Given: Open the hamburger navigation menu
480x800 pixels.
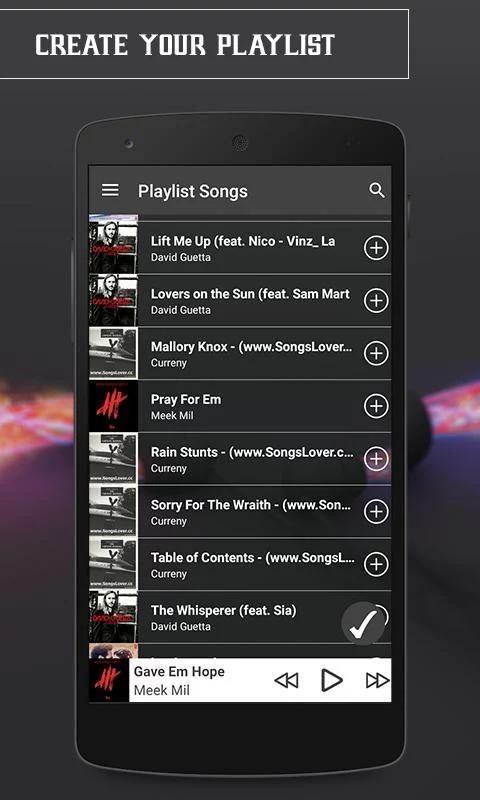Looking at the screenshot, I should pos(110,190).
